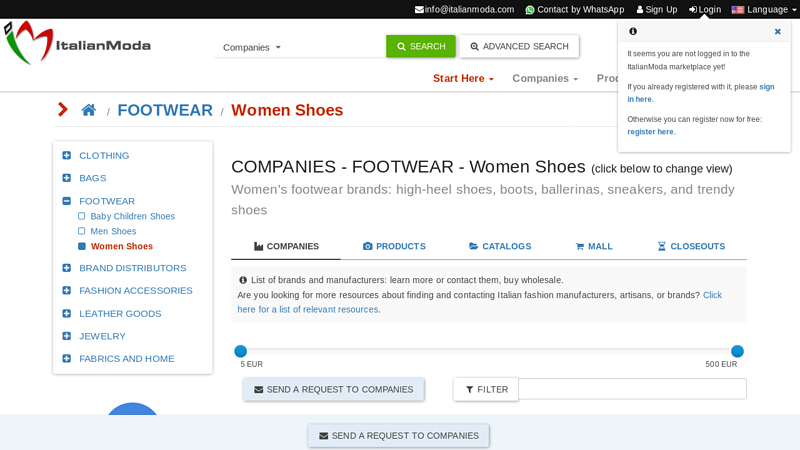Collapse the FOOTWEAR category minus icon
Screen dimensions: 800x450
(x=66, y=201)
